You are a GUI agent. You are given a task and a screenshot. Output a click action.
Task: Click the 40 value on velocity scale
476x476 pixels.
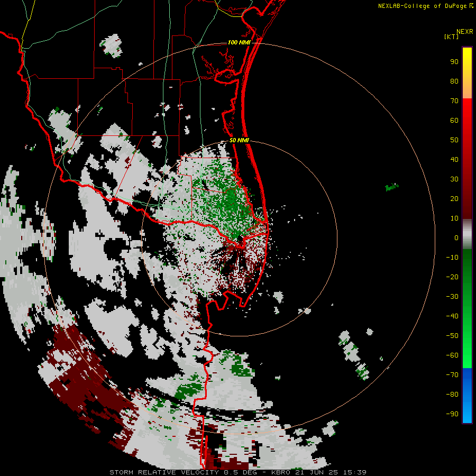[454, 159]
